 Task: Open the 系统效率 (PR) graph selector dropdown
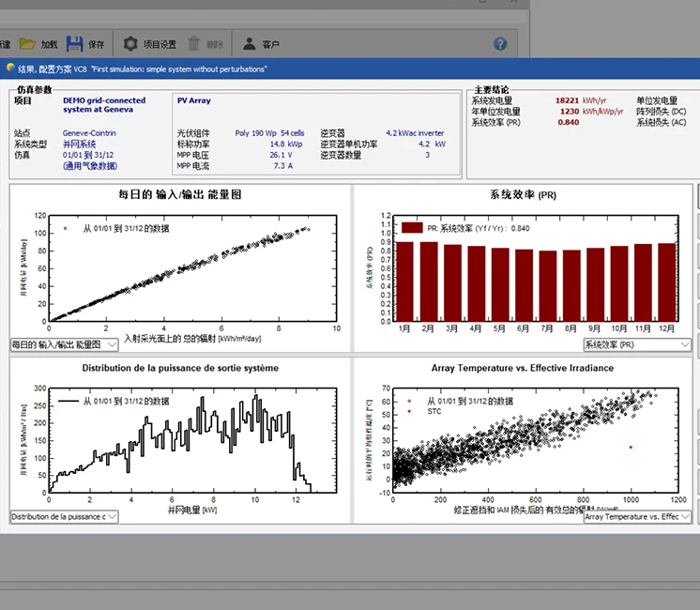click(684, 345)
